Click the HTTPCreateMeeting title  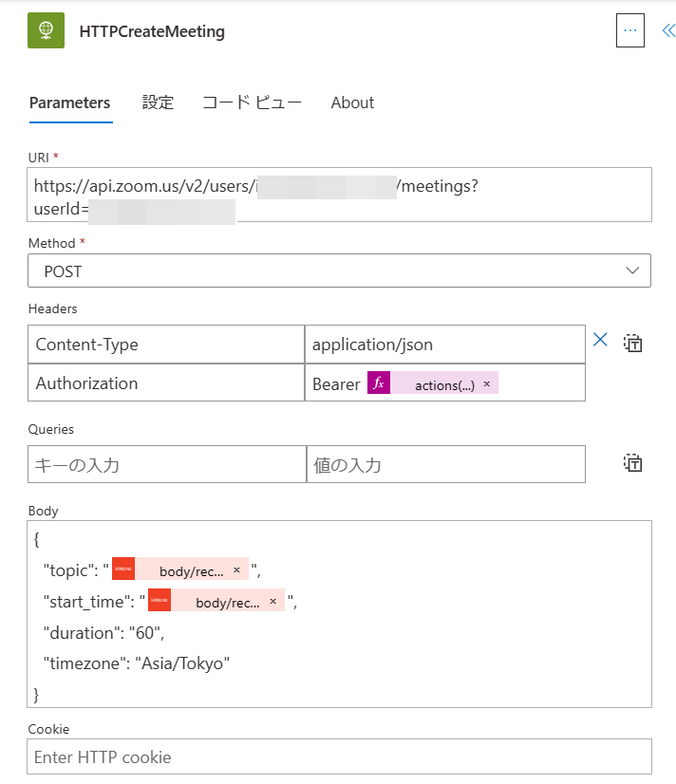click(x=152, y=31)
